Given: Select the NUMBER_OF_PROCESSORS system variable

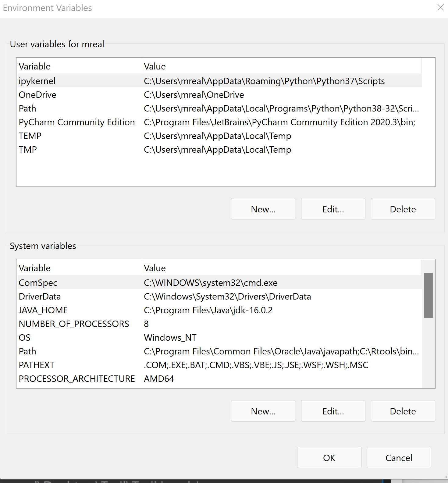Looking at the screenshot, I should (74, 324).
